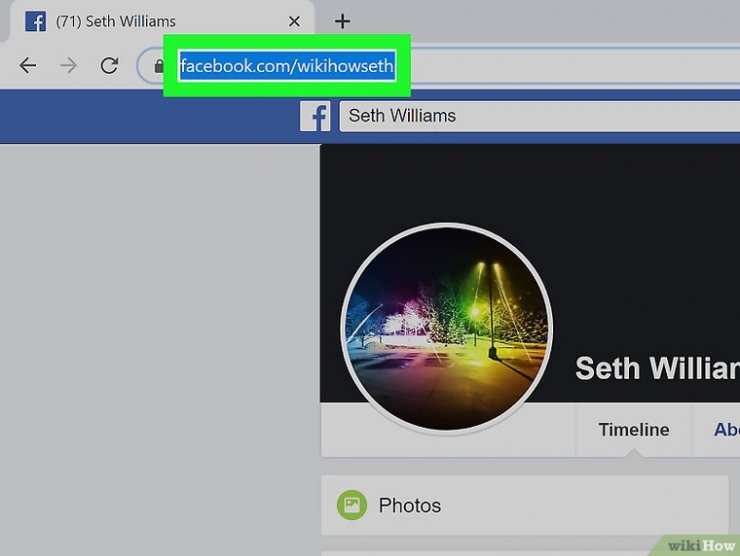740x556 pixels.
Task: Click the padlock site security icon
Action: [x=159, y=66]
